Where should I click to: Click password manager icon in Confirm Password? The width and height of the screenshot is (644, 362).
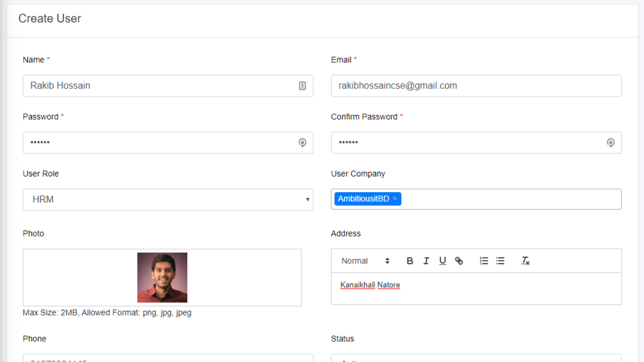[610, 143]
